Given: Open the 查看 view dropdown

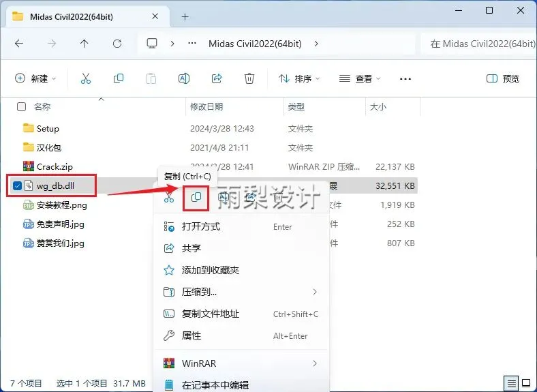Looking at the screenshot, I should [360, 79].
